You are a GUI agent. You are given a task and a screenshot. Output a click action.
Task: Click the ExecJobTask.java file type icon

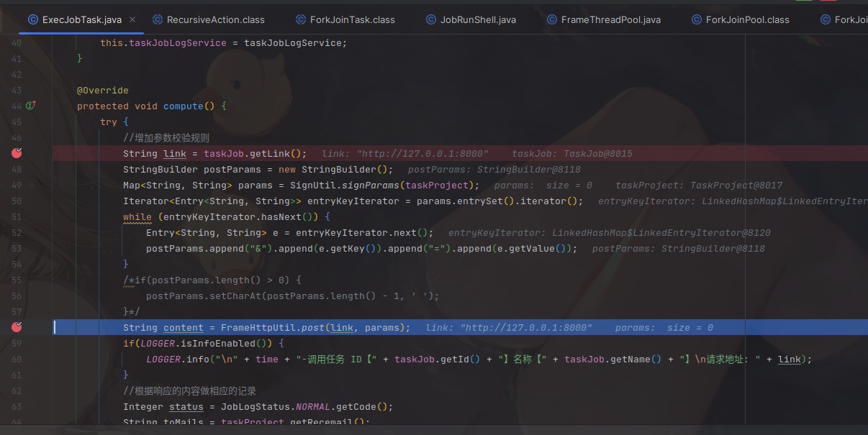[x=33, y=19]
